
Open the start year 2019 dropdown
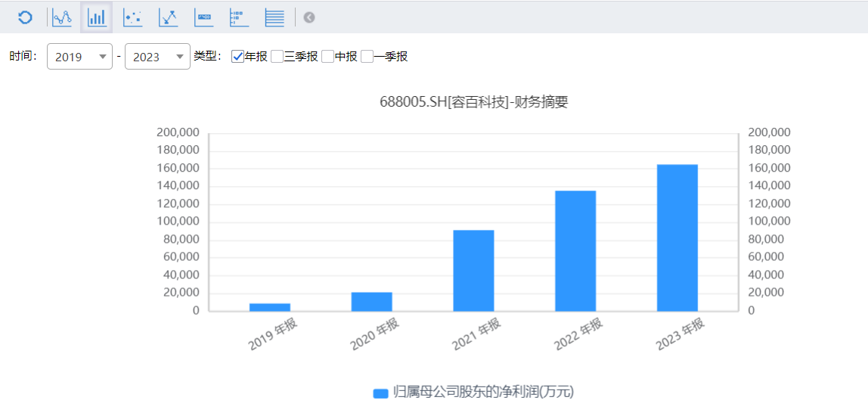coord(79,57)
